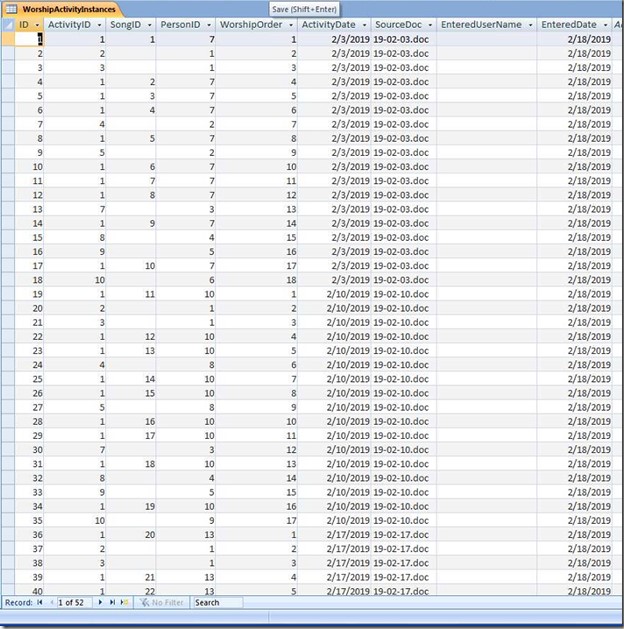
Task: Click the Save (Shift+Enter) tooltip button
Action: pyautogui.click(x=304, y=9)
